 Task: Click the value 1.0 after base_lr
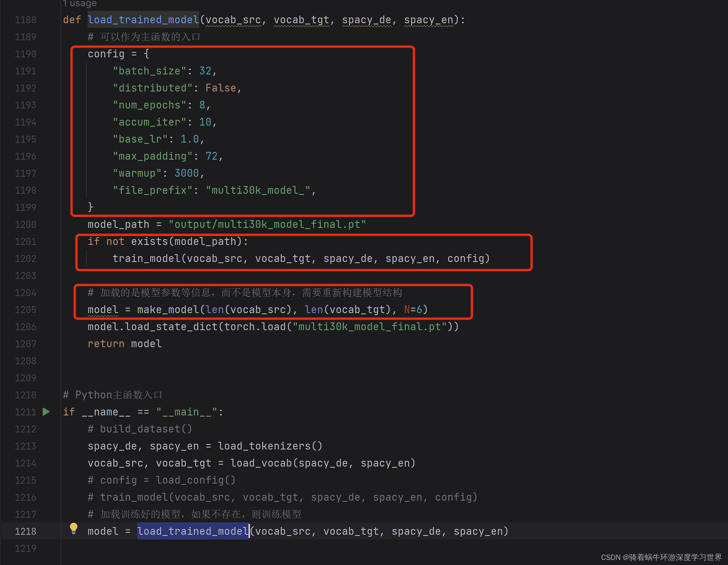(190, 139)
